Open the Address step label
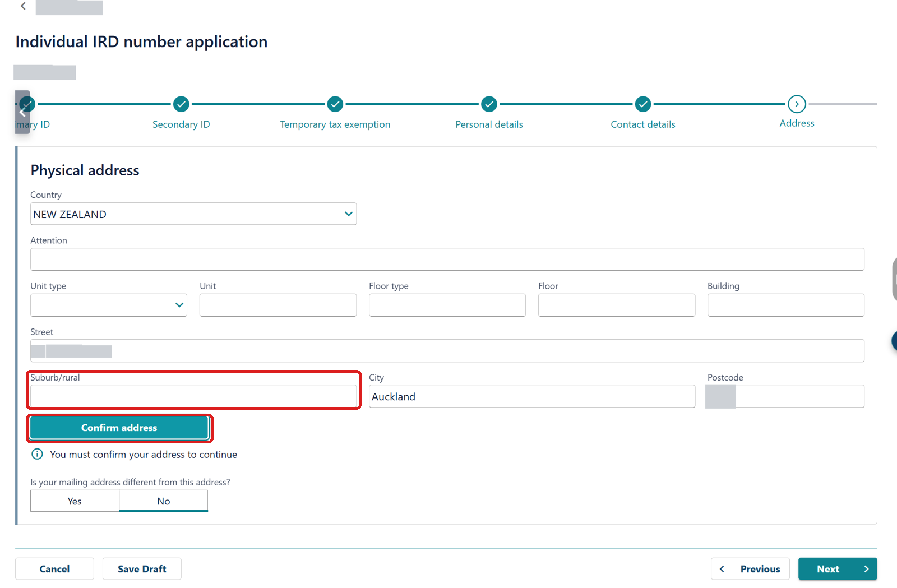Viewport: 897px width, 588px height. coord(797,123)
